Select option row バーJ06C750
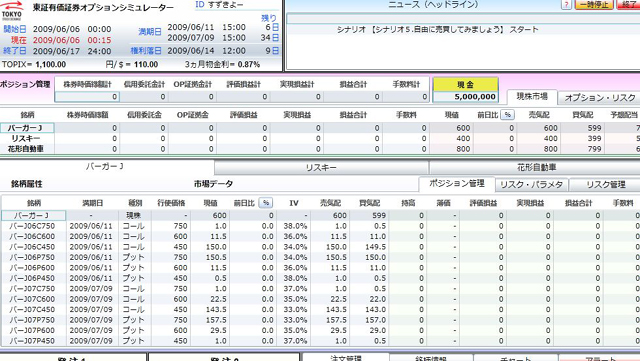 point(320,226)
